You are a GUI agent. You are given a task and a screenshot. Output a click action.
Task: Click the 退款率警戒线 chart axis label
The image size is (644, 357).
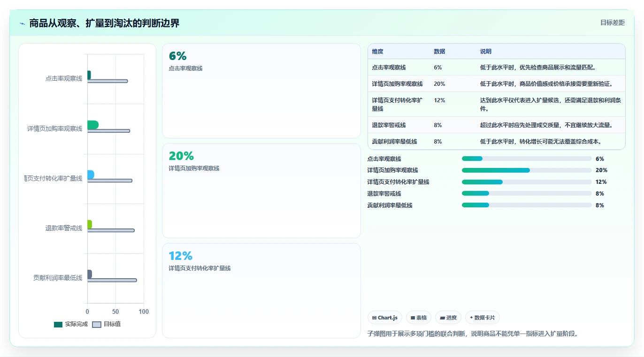[x=64, y=228]
